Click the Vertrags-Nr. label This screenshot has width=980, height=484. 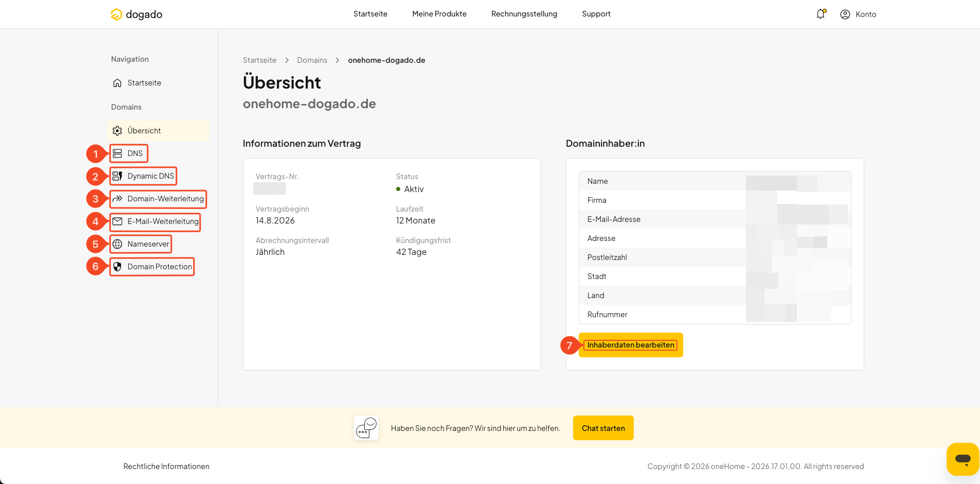pos(277,177)
